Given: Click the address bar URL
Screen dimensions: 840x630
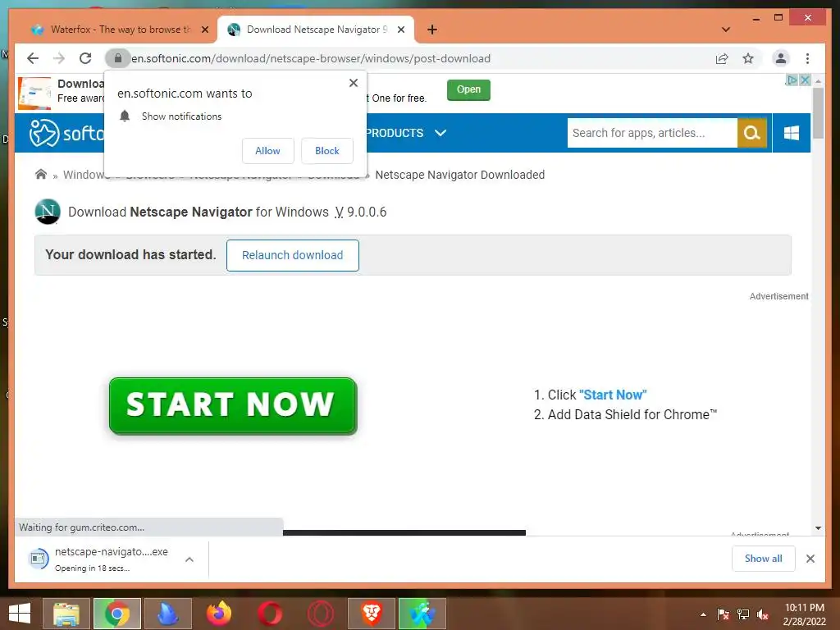Looking at the screenshot, I should coord(311,58).
